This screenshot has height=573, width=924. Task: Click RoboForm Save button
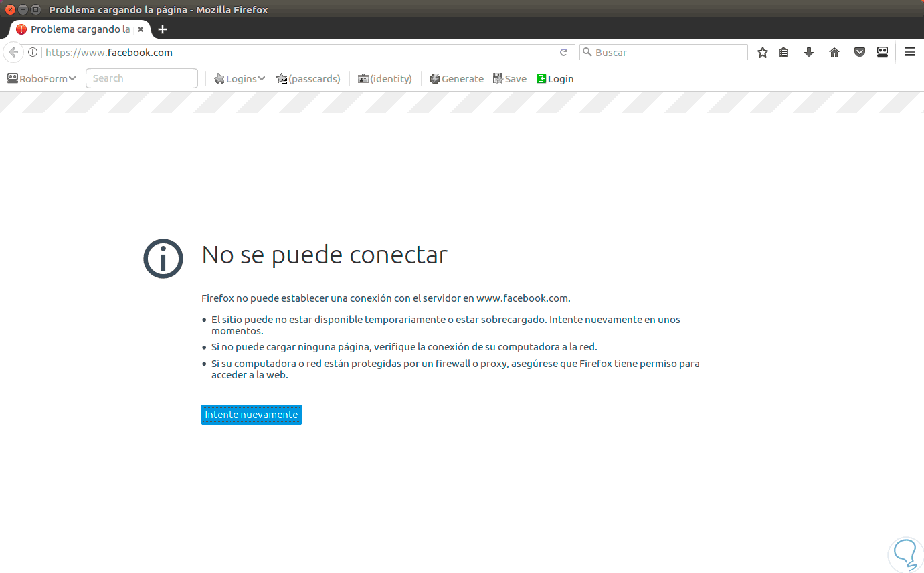(x=510, y=78)
